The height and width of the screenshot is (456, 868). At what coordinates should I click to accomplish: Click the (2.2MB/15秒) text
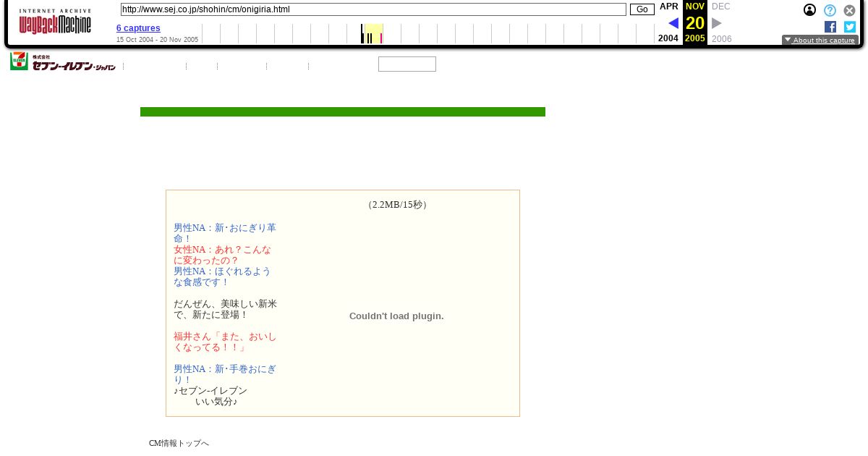(x=397, y=205)
